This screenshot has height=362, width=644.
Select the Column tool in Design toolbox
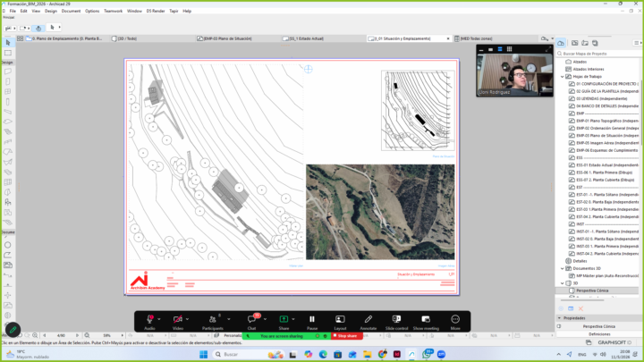[x=8, y=102]
